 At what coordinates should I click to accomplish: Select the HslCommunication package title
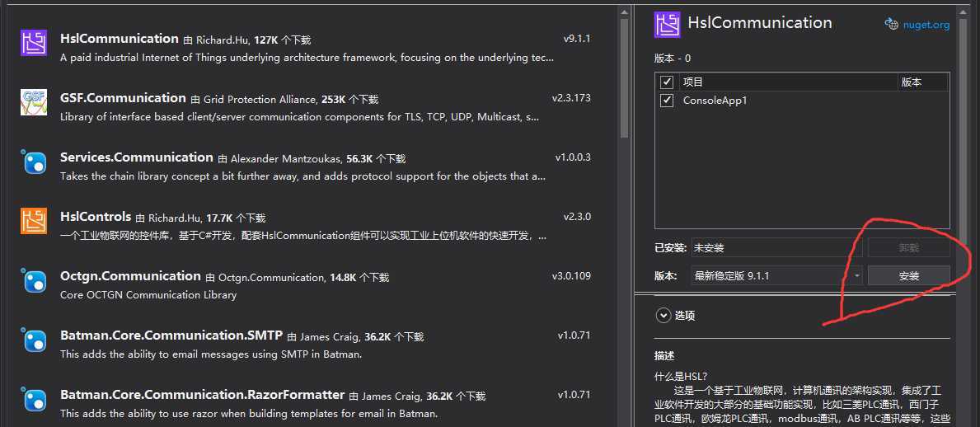120,38
